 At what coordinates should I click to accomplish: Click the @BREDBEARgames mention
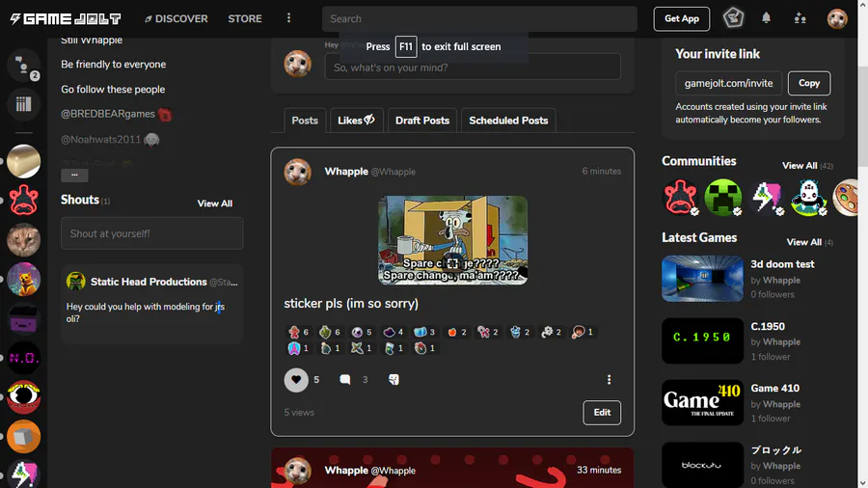click(x=108, y=114)
